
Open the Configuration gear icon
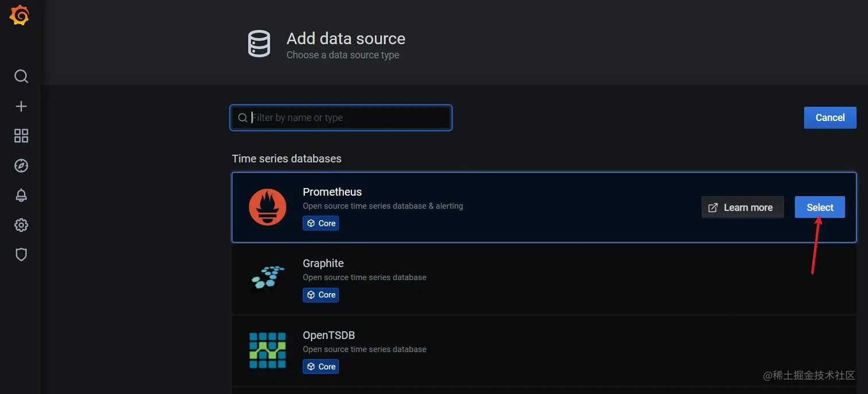tap(21, 225)
